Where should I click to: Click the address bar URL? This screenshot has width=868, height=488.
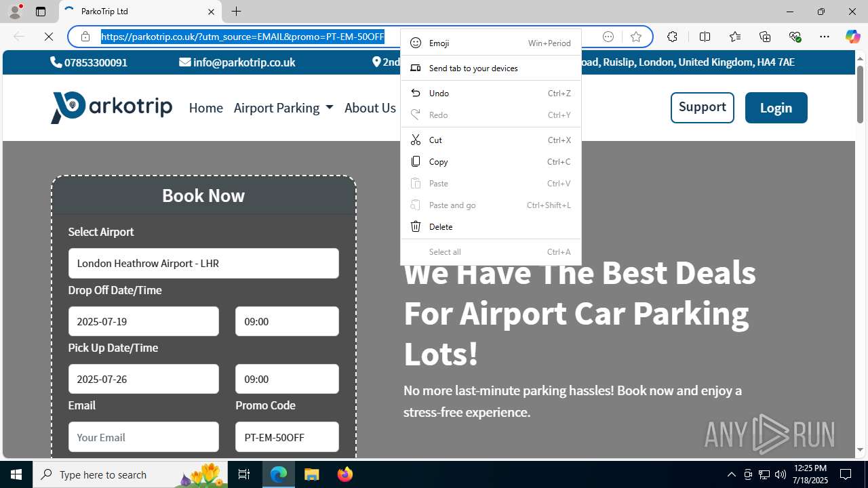[243, 37]
